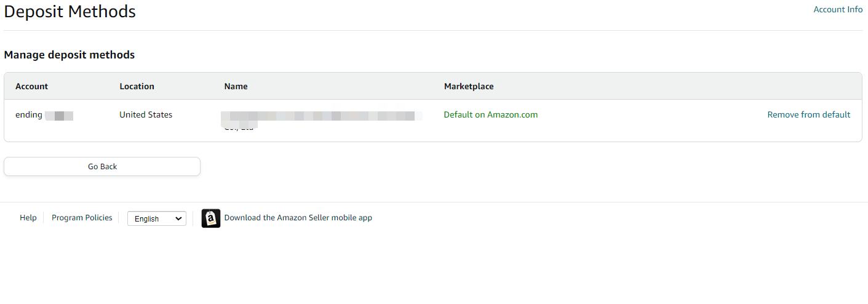Click the Go Back button
This screenshot has width=868, height=304.
tap(102, 166)
